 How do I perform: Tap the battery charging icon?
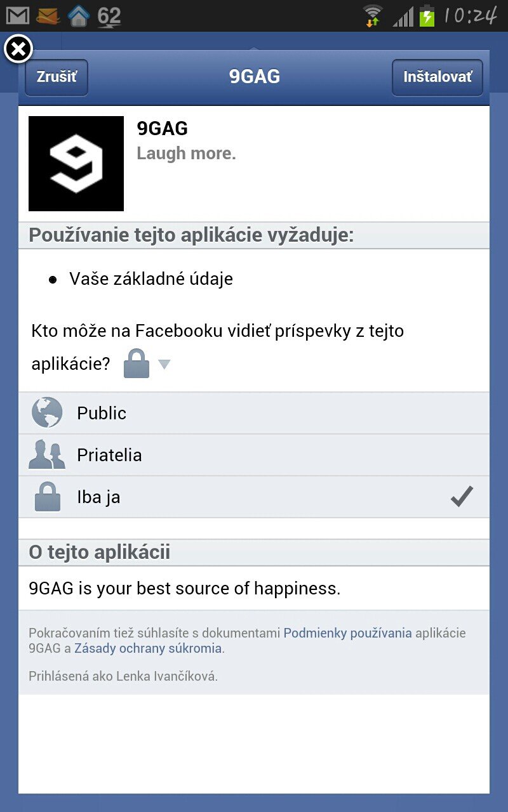427,15
